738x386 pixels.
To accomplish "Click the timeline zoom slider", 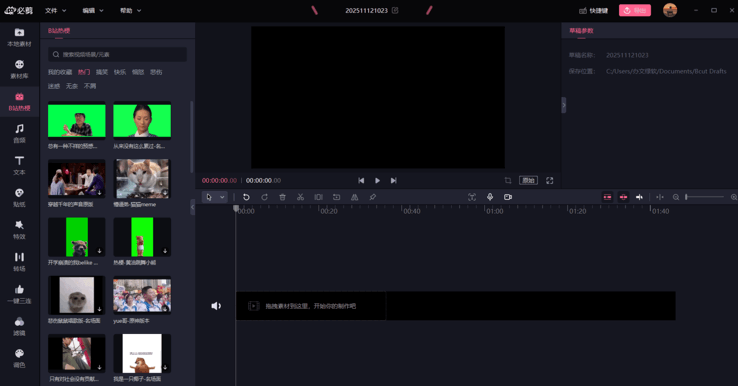I will (x=705, y=197).
